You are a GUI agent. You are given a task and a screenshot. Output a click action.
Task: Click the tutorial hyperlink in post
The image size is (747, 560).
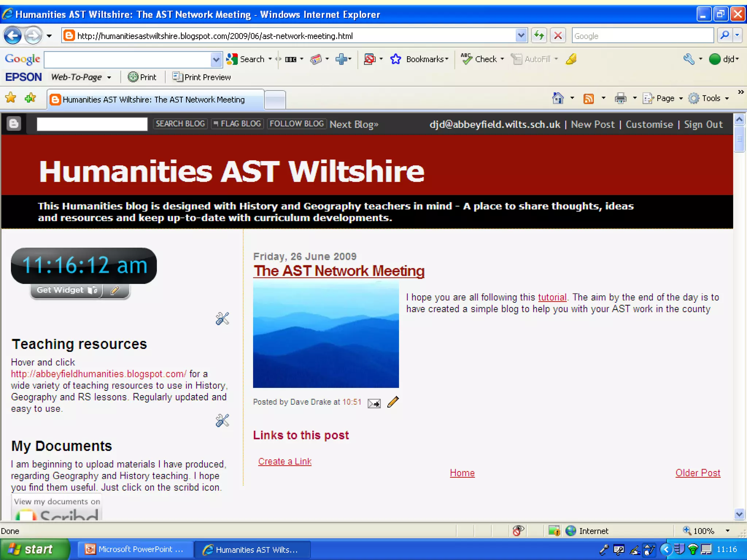tap(552, 297)
